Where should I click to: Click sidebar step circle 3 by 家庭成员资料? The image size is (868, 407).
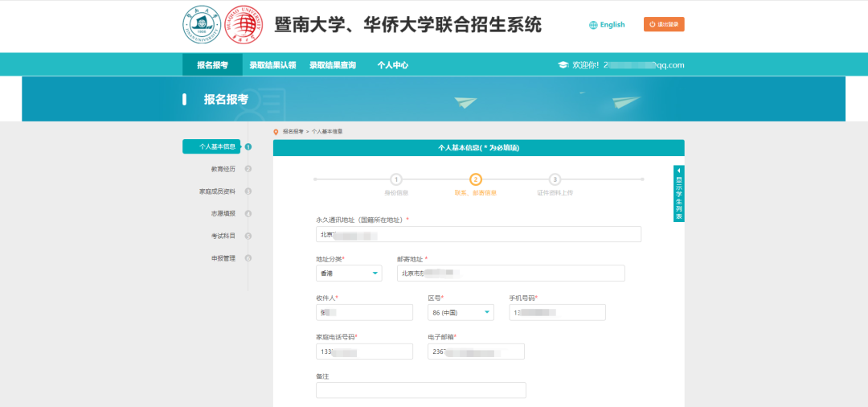point(248,191)
